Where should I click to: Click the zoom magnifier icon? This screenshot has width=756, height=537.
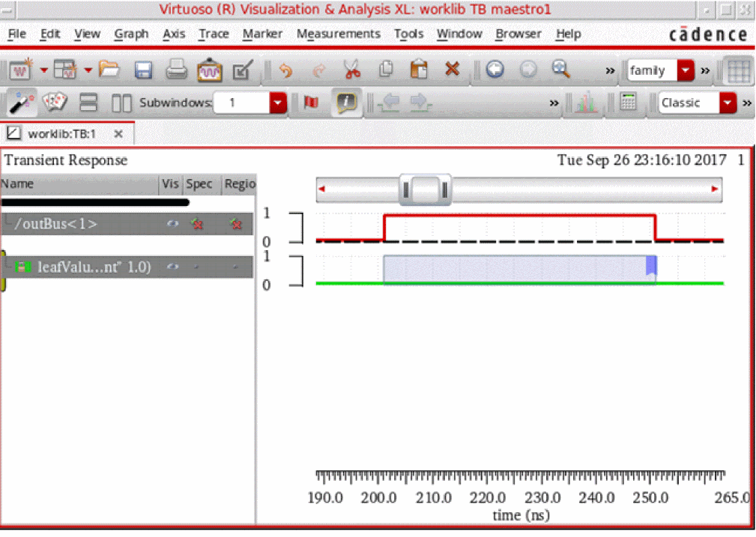pyautogui.click(x=560, y=70)
